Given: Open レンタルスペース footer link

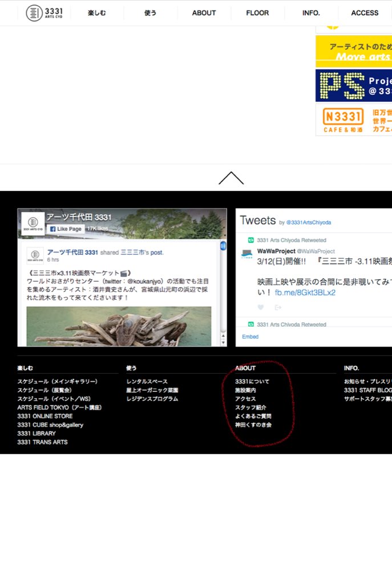Looking at the screenshot, I should click(147, 381).
